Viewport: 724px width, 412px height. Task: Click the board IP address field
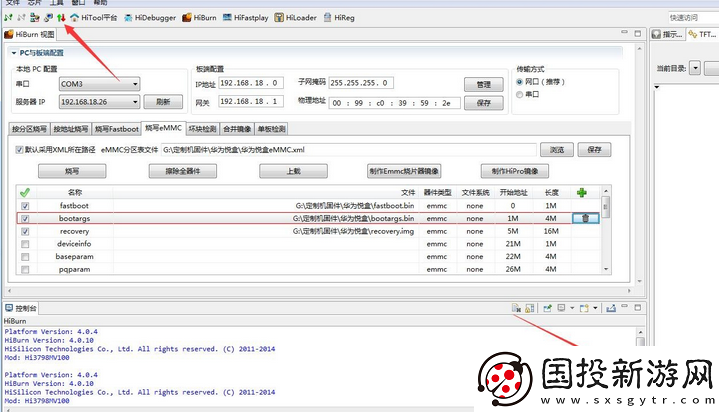[250, 83]
